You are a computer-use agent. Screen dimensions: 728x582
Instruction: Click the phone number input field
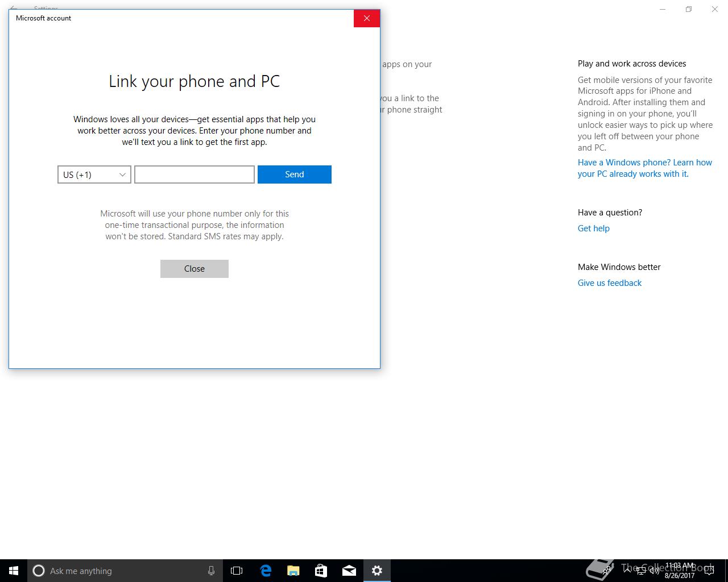point(195,174)
